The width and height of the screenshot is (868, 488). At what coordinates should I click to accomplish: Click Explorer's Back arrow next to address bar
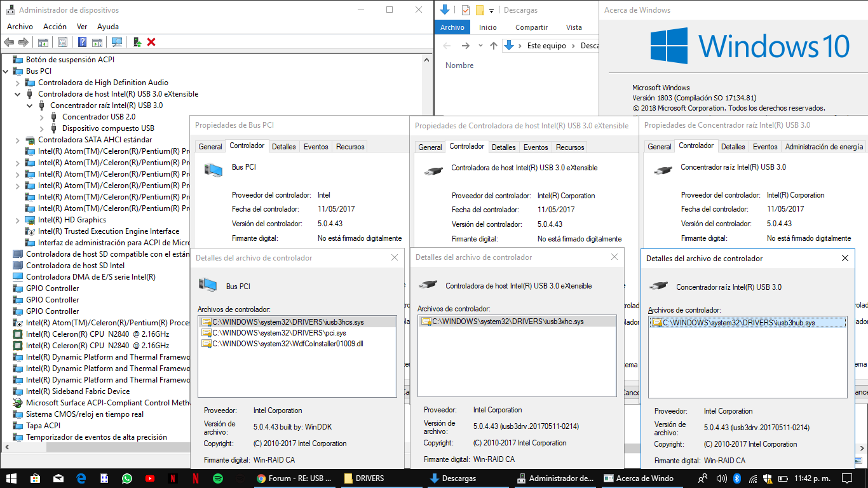[447, 46]
